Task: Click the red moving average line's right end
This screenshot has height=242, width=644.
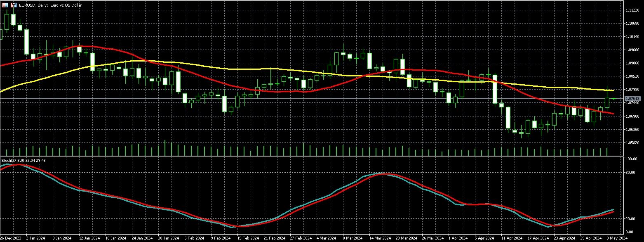Action: pos(613,114)
